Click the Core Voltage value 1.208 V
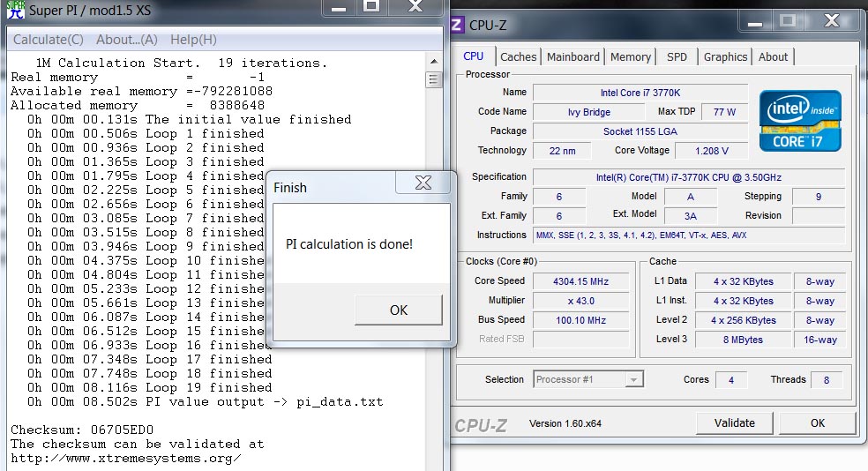Image resolution: width=868 pixels, height=471 pixels. tap(711, 151)
